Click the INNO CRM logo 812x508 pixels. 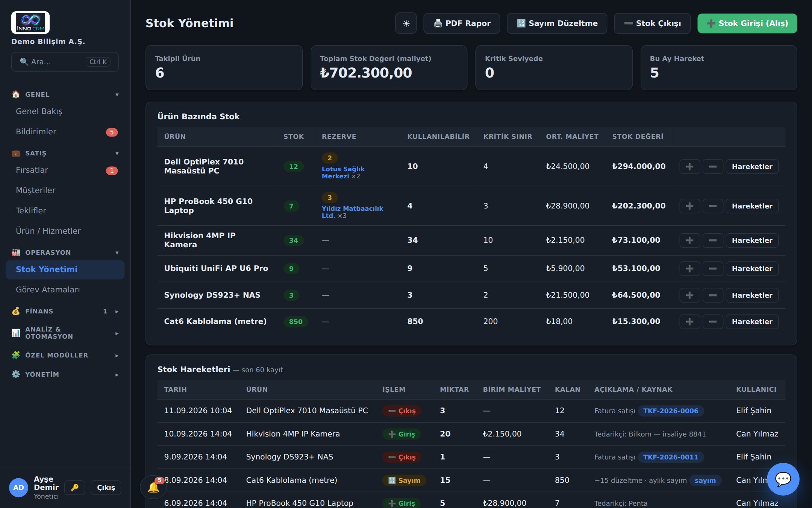tap(30, 23)
